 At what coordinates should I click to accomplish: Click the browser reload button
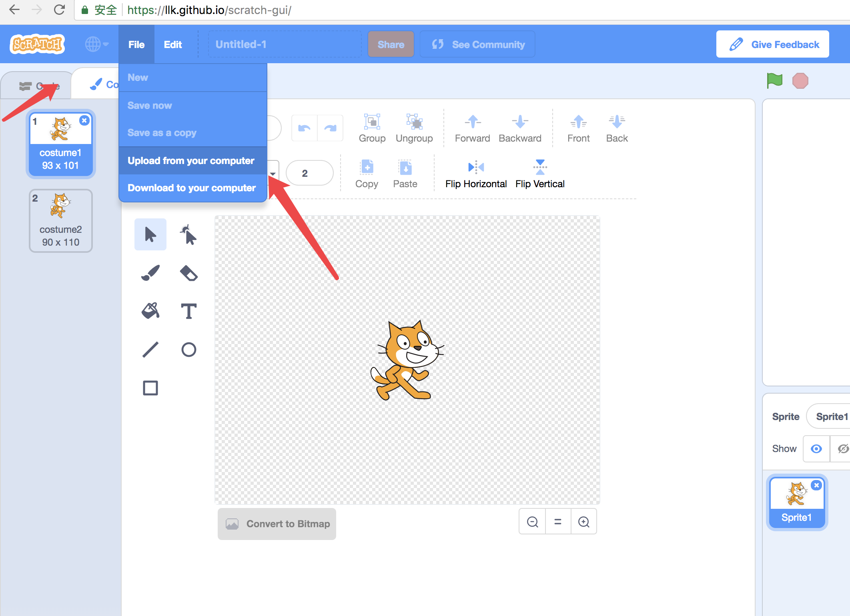pos(59,10)
